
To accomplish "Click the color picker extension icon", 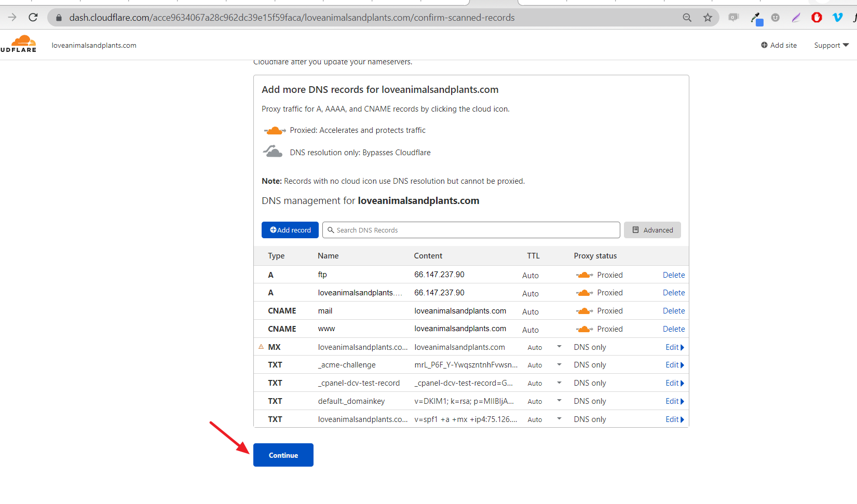I will (757, 19).
